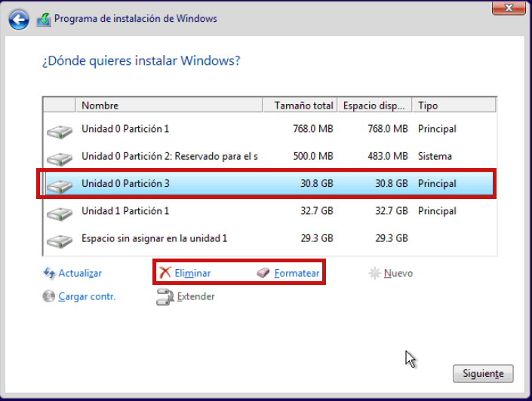Delete the partition with Eliminar link
The height and width of the screenshot is (401, 532).
coord(192,273)
